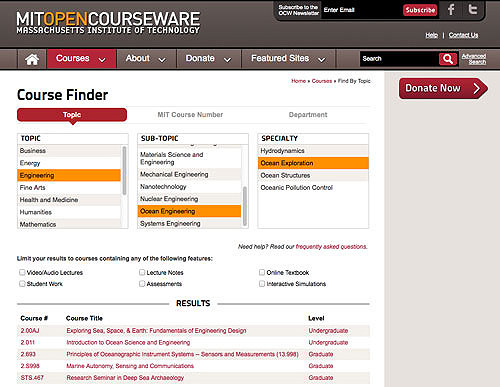This screenshot has width=500, height=387.
Task: Select Business in Topic list
Action: point(69,151)
